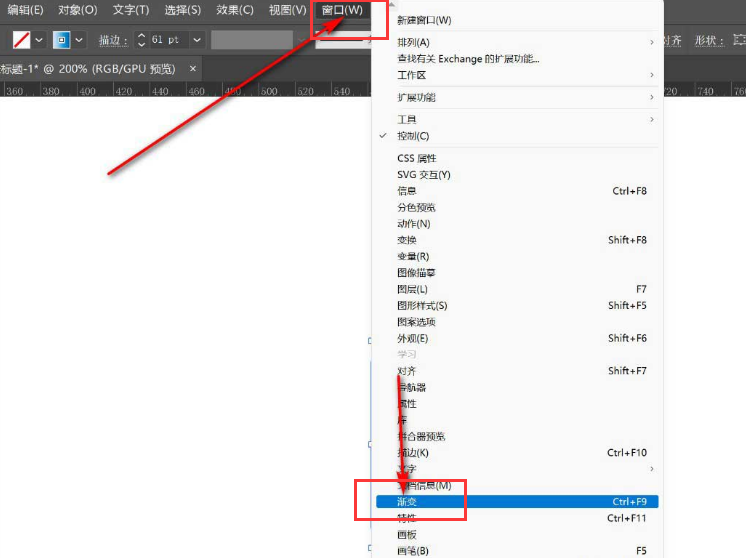Select the highlighted 渐变 menu item

[517, 501]
